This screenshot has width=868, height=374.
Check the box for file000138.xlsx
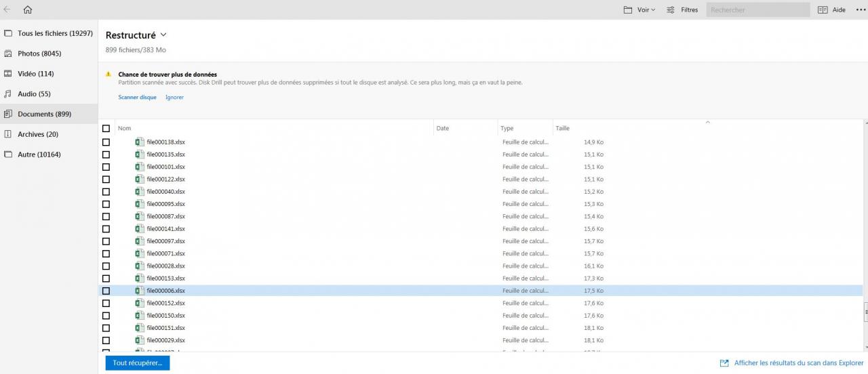[x=106, y=142]
